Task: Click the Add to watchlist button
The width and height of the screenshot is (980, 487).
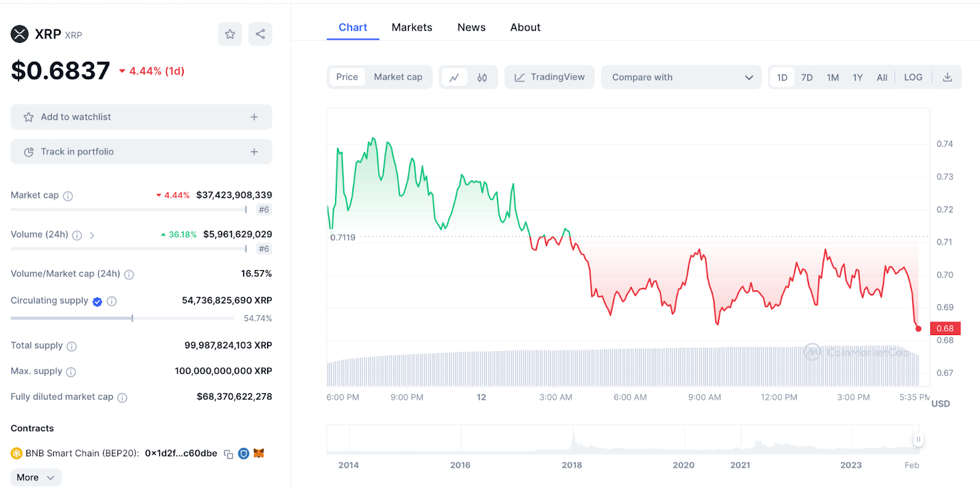Action: (141, 117)
